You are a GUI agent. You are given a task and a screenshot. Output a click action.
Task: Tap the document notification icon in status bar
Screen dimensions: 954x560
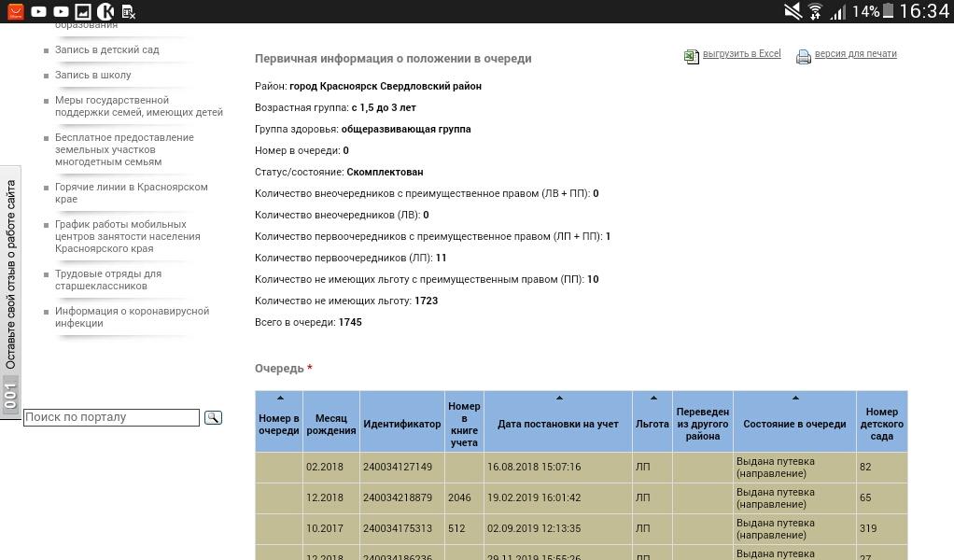pyautogui.click(x=129, y=11)
